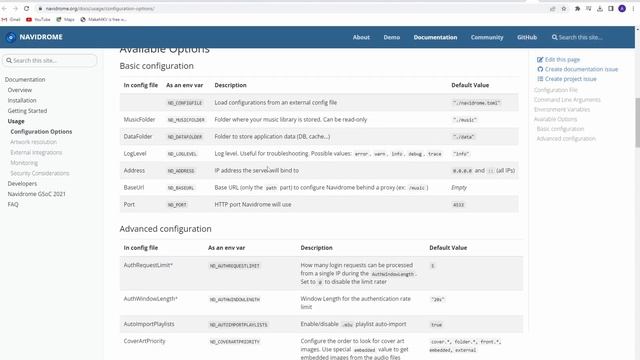The width and height of the screenshot is (640, 360).
Task: Jump to Environment Variables in page contents
Action: (562, 109)
